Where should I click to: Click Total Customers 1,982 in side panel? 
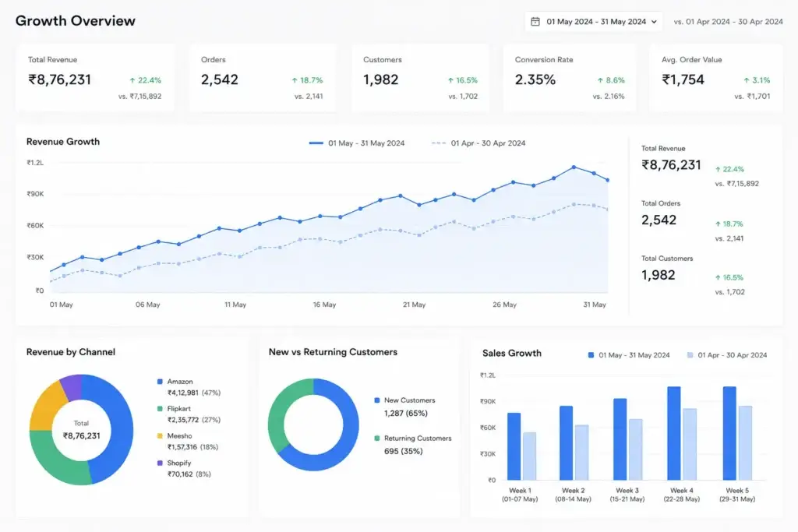click(x=658, y=275)
